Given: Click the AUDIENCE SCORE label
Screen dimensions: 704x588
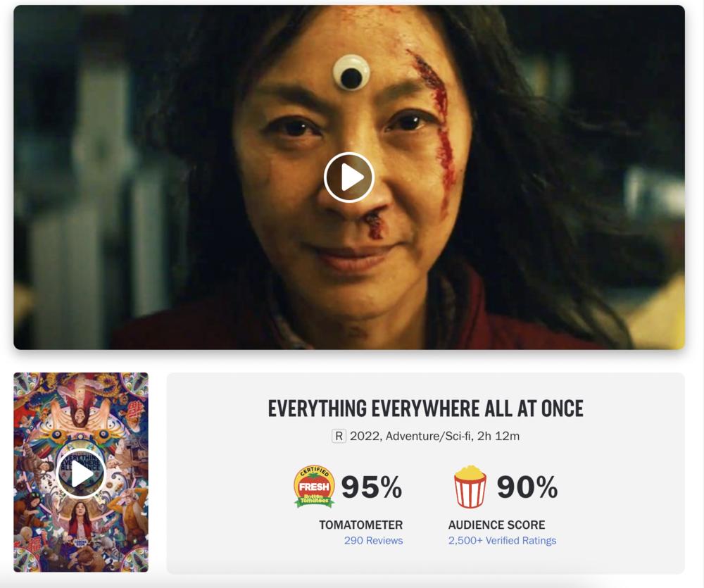Looking at the screenshot, I should point(496,525).
